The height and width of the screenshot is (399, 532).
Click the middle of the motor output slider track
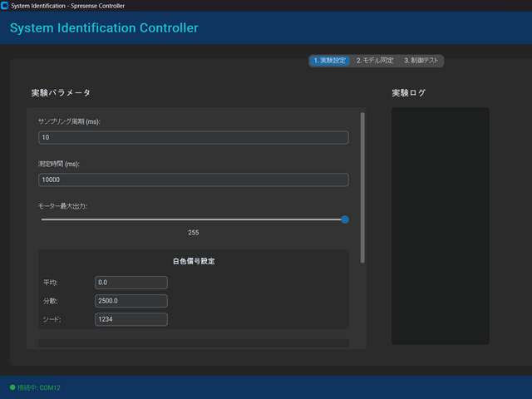[193, 219]
